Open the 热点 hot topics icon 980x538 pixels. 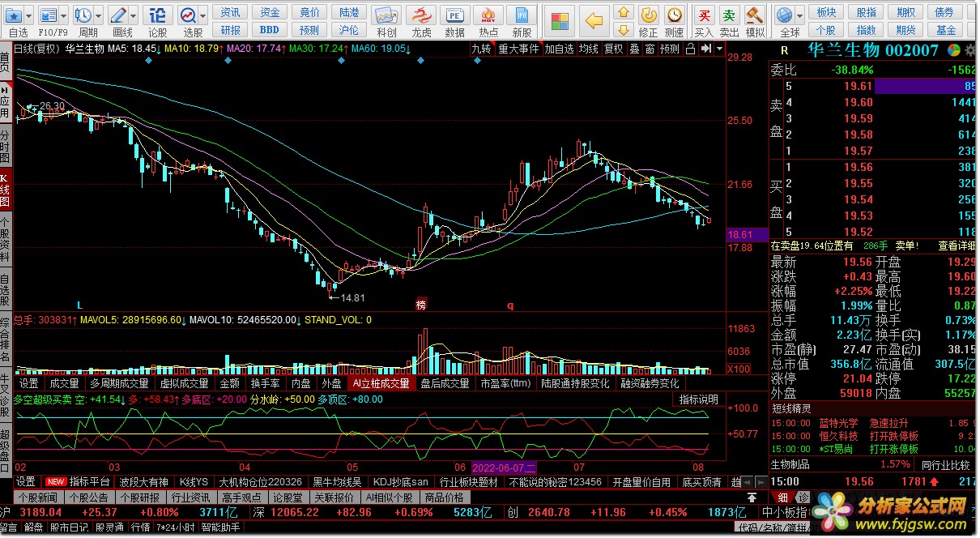point(488,16)
